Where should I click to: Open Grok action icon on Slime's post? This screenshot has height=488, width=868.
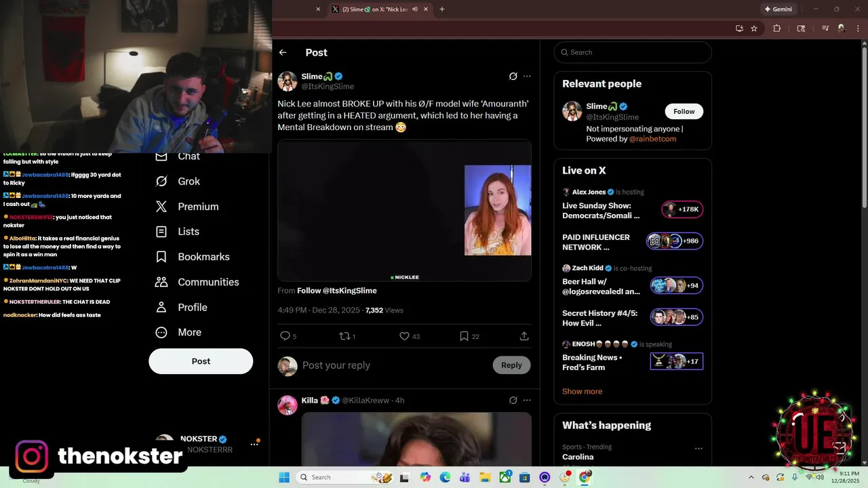[x=513, y=76]
